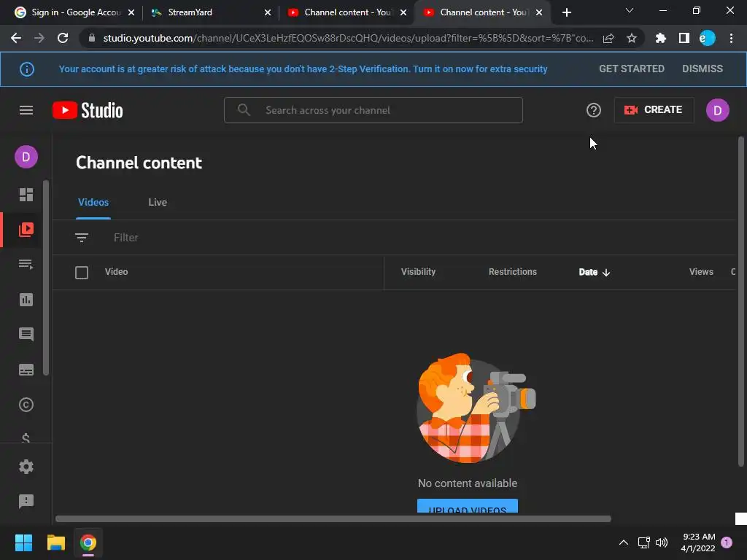Go back in the browser
Viewport: 747px width, 560px height.
pos(16,38)
